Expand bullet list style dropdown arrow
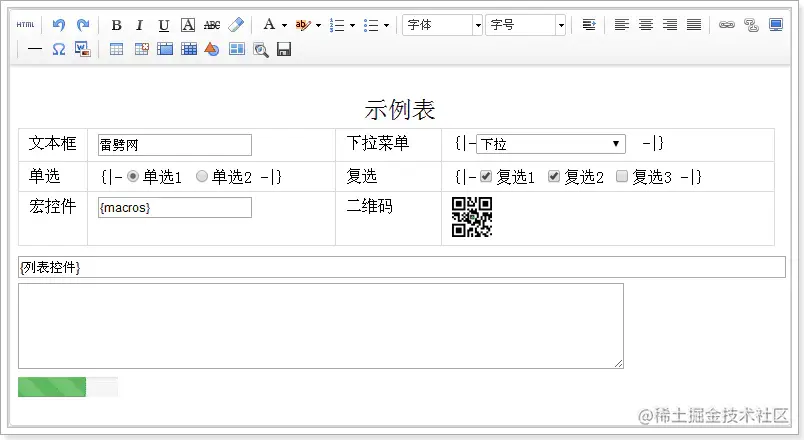804x440 pixels. (386, 25)
